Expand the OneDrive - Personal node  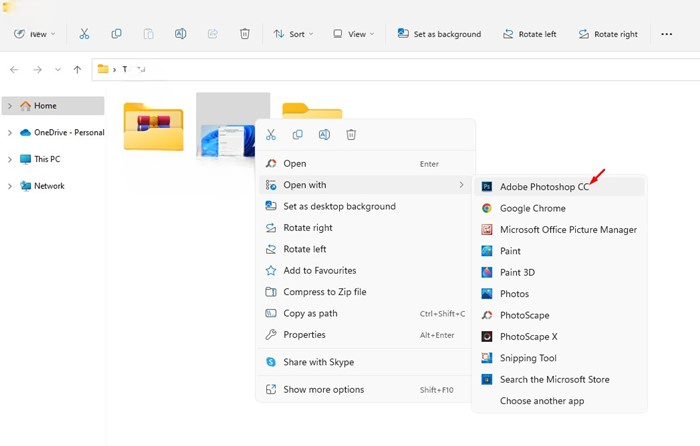(x=10, y=133)
